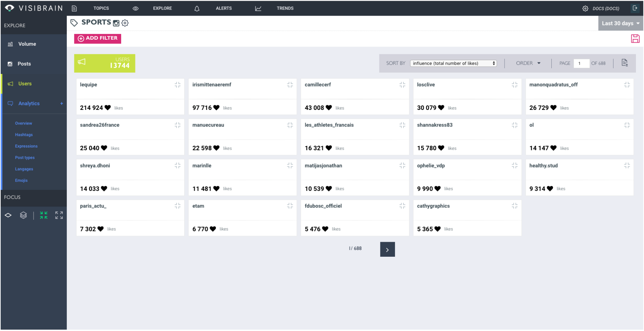Go to next page with arrow button
644x331 pixels.
[387, 250]
